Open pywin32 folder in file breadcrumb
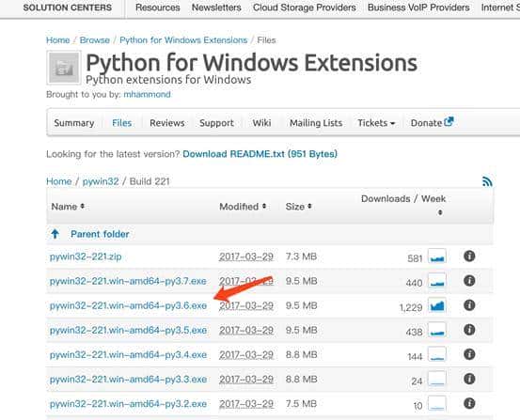 (101, 181)
